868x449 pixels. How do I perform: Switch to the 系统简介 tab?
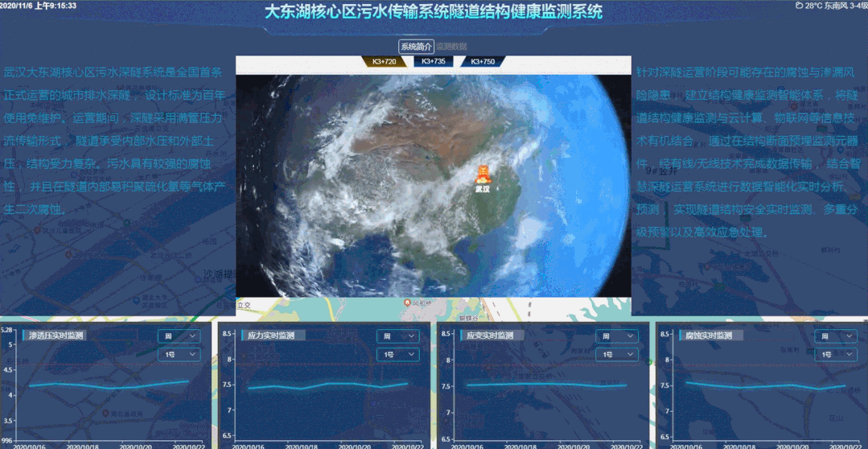417,47
